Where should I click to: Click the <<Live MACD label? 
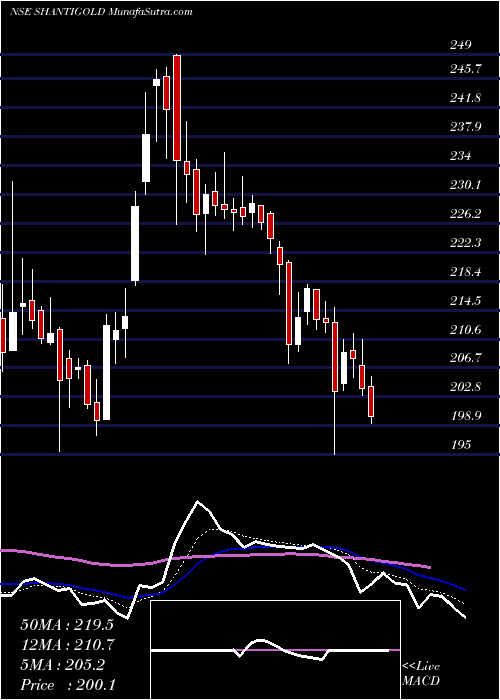point(421,674)
